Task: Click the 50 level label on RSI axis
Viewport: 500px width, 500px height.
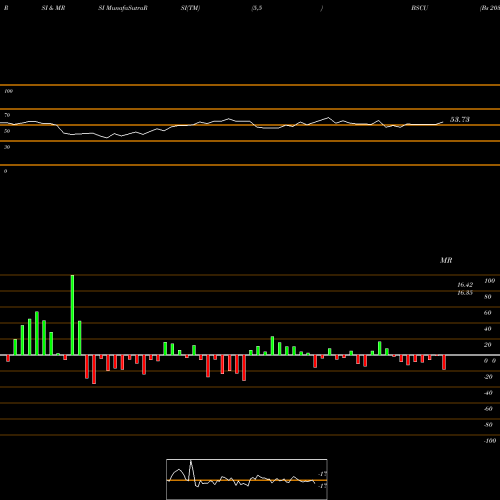Action: click(7, 131)
